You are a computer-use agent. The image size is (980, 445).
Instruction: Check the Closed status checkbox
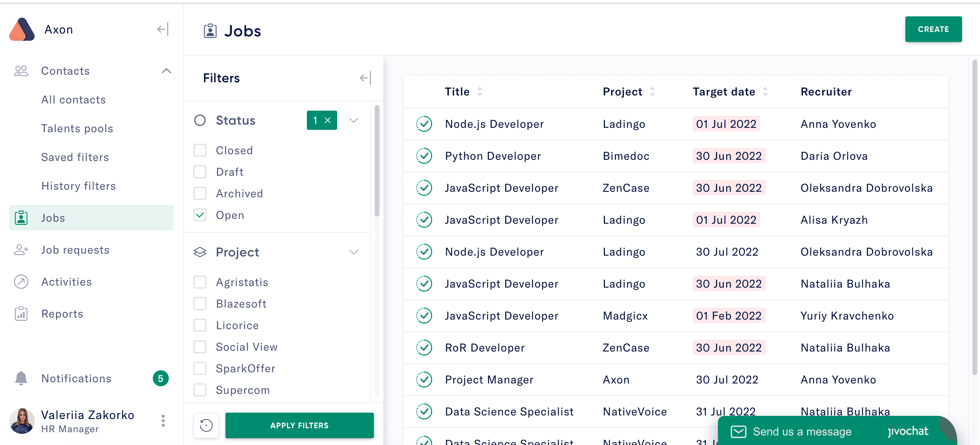[200, 151]
